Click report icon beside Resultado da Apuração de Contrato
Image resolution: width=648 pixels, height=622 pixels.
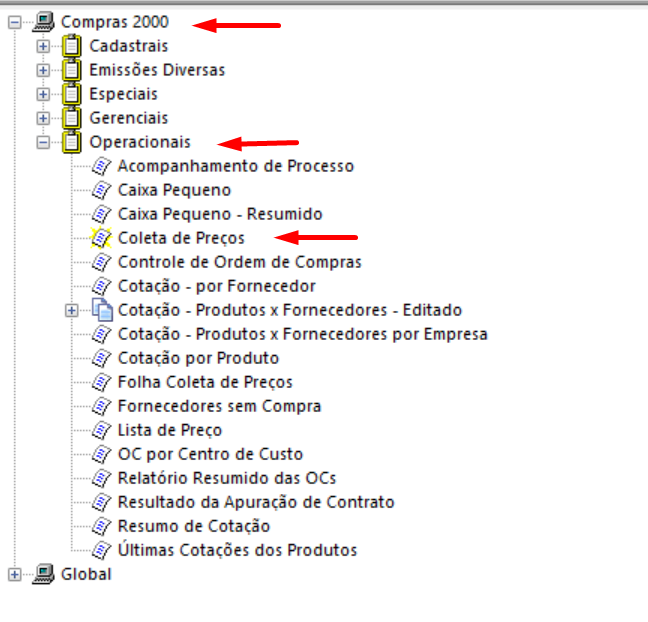(x=101, y=502)
